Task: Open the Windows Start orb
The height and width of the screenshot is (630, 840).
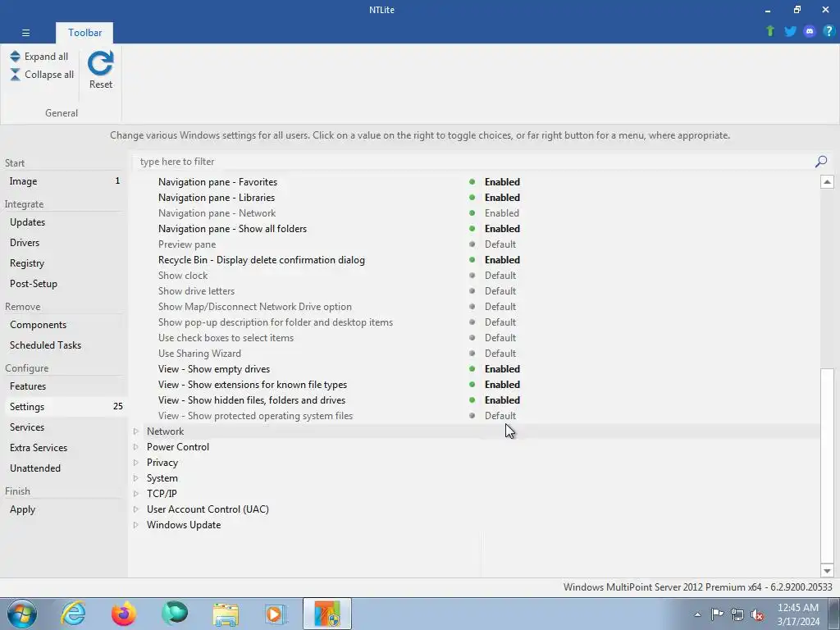Action: (x=22, y=614)
